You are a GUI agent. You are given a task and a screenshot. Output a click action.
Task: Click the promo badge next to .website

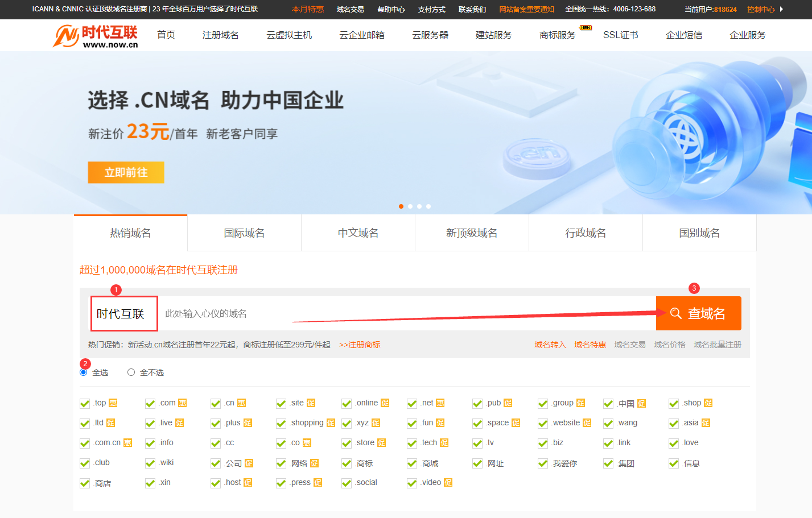pyautogui.click(x=587, y=423)
